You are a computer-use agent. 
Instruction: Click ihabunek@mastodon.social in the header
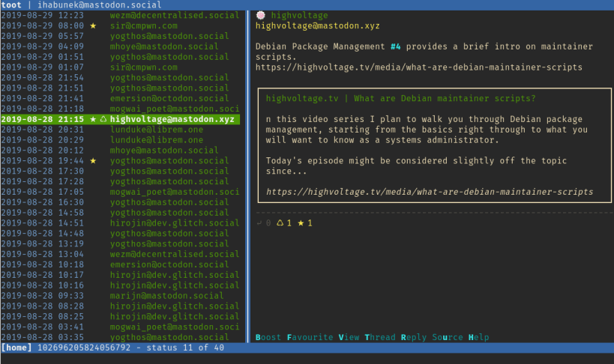(100, 5)
